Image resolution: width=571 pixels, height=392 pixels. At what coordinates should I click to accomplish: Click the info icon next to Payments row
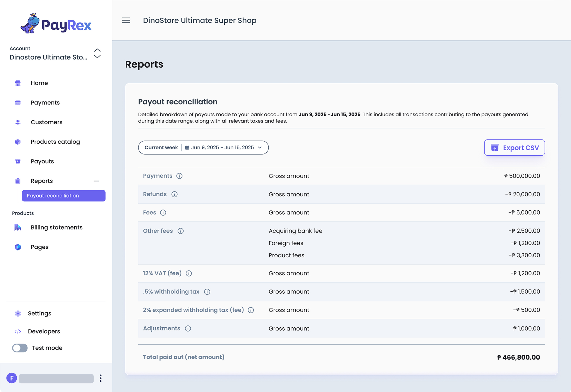tap(179, 176)
